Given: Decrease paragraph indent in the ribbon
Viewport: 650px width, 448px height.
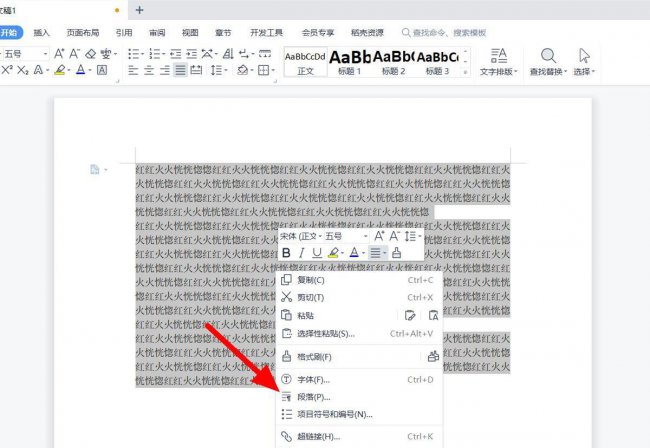Looking at the screenshot, I should click(x=176, y=54).
